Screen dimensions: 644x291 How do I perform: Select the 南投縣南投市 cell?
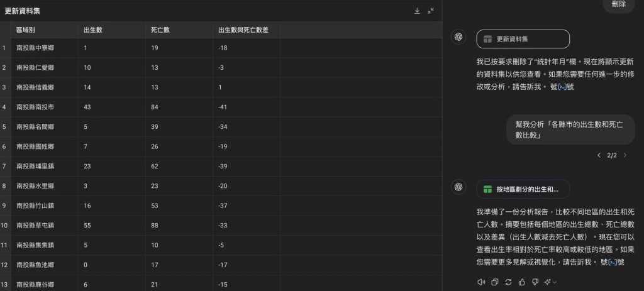[45, 107]
